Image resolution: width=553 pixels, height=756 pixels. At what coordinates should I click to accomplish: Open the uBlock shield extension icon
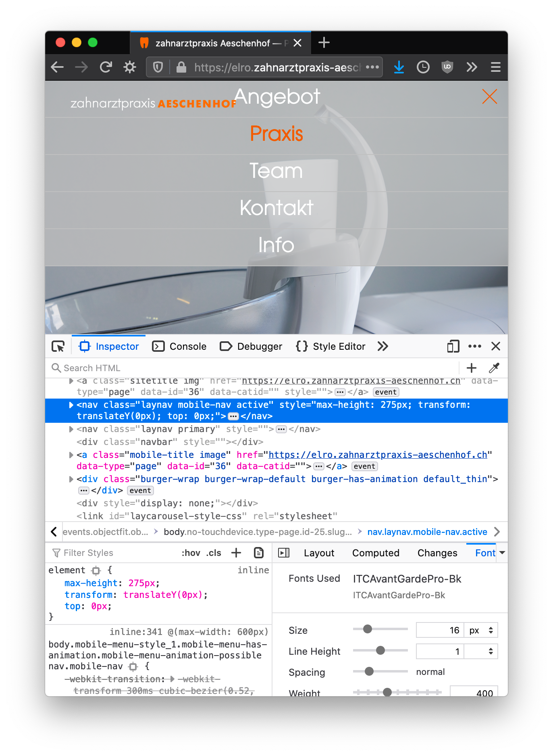tap(447, 67)
